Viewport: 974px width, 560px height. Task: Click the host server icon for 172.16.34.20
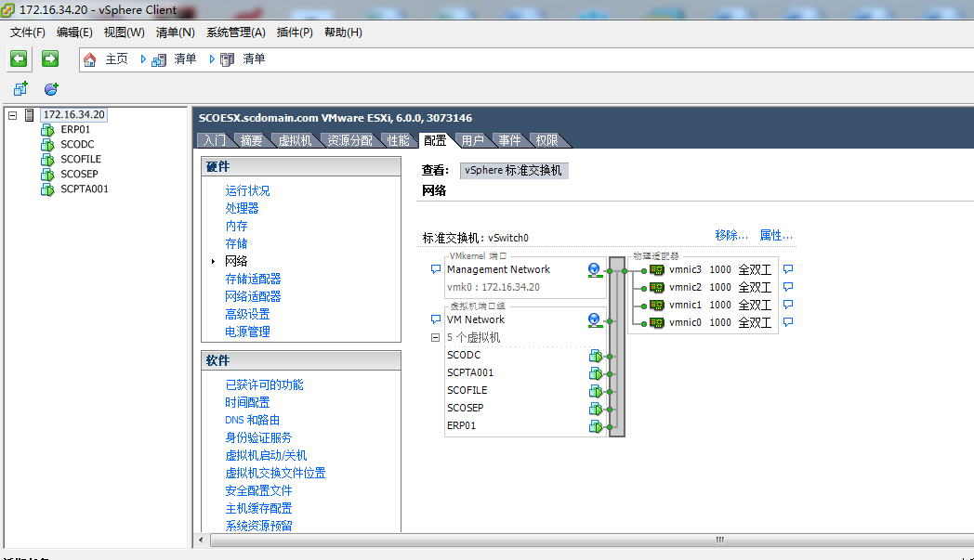click(x=29, y=115)
